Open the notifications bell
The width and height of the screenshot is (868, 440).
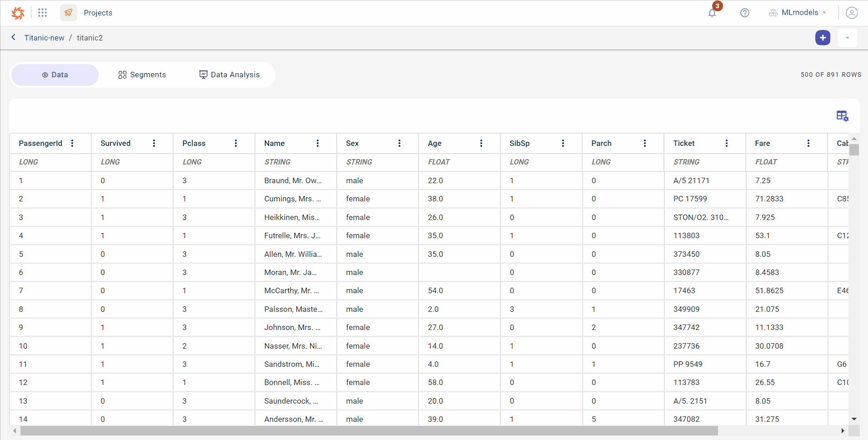coord(712,13)
